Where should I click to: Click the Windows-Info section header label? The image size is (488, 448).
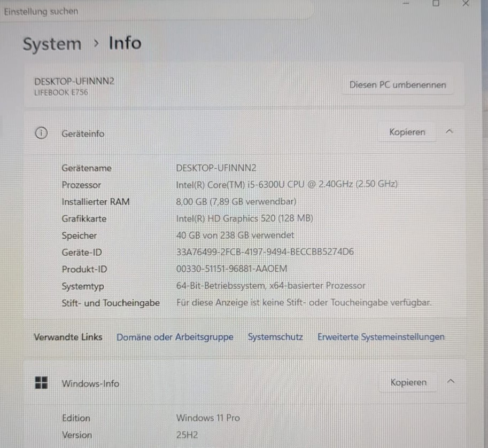90,383
